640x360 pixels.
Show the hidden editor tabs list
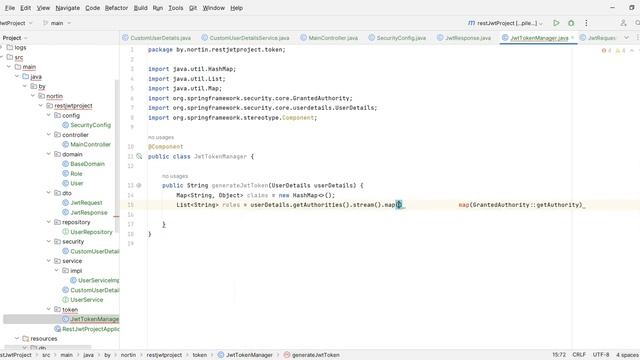pyautogui.click(x=626, y=38)
